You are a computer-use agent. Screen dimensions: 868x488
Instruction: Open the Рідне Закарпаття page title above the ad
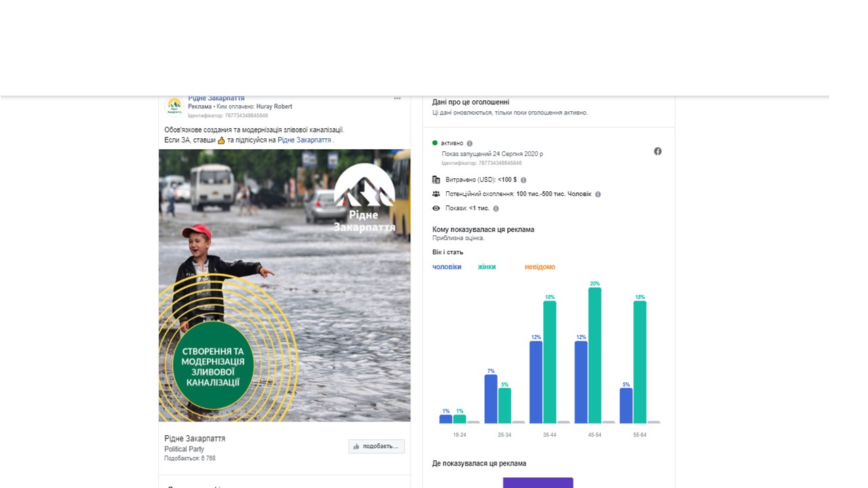[x=216, y=99]
